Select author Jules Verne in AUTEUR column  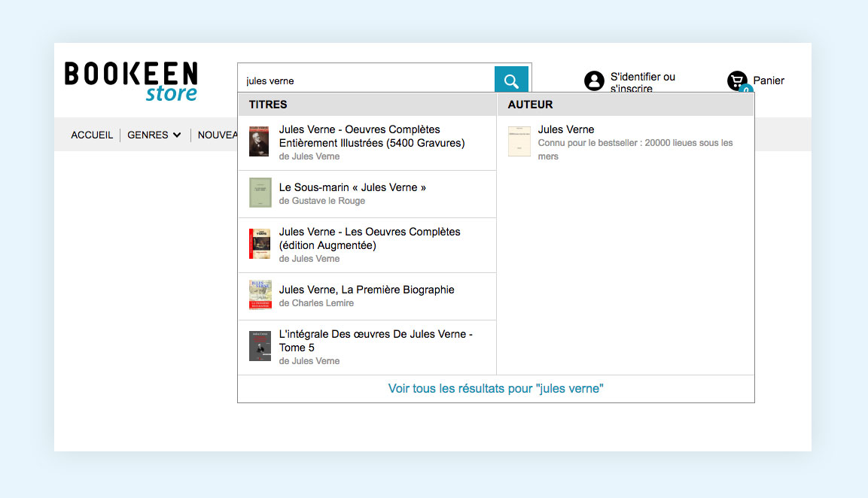(626, 143)
